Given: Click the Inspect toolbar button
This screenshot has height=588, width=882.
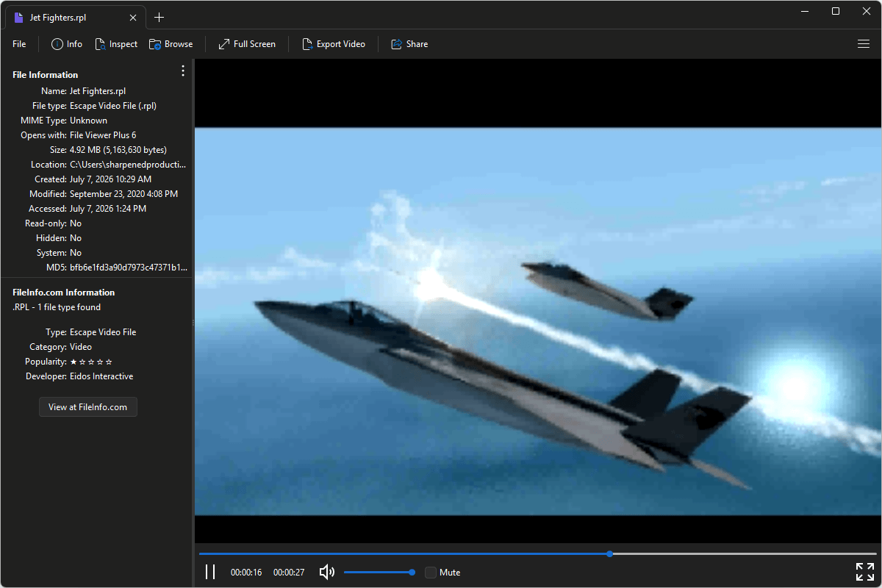Looking at the screenshot, I should 116,44.
